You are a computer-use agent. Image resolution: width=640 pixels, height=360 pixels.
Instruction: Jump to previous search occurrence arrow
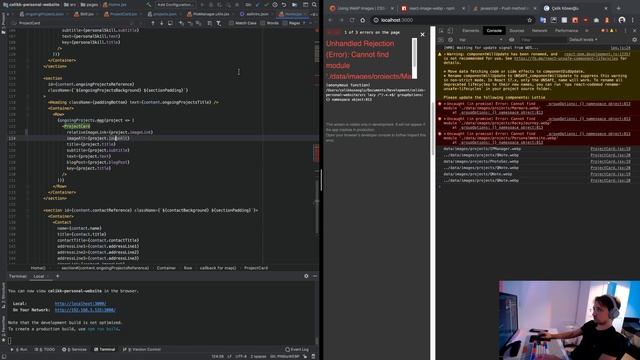(153, 23)
